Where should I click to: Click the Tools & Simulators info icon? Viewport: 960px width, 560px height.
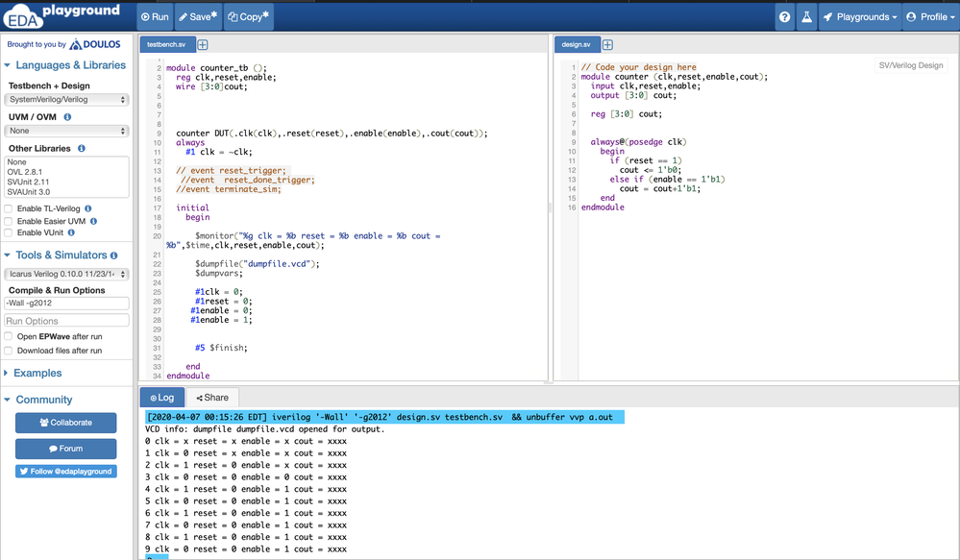click(114, 256)
